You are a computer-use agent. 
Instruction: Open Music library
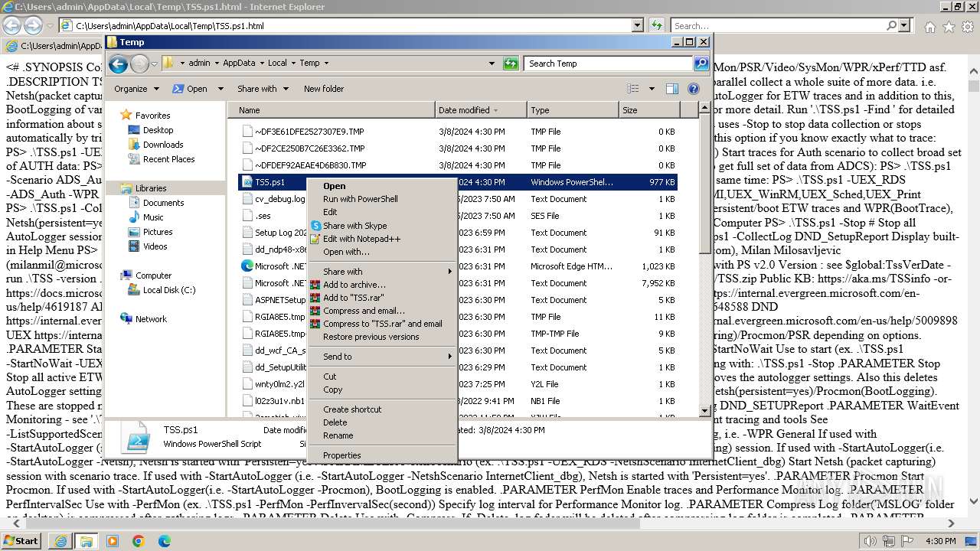click(152, 217)
